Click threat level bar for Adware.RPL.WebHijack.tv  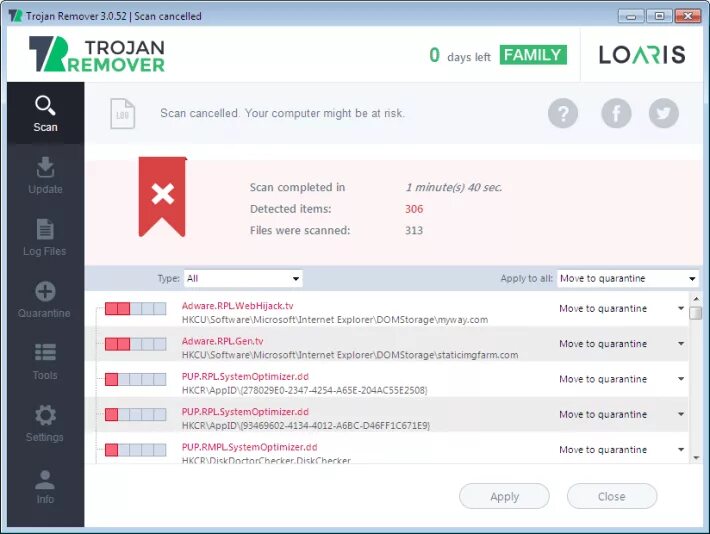[135, 309]
